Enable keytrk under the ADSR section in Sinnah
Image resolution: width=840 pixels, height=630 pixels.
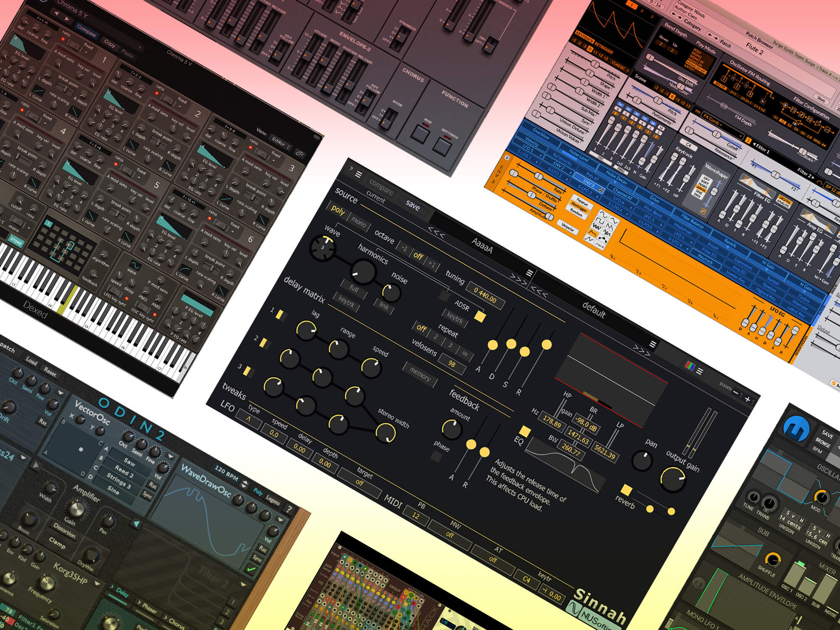(x=455, y=318)
